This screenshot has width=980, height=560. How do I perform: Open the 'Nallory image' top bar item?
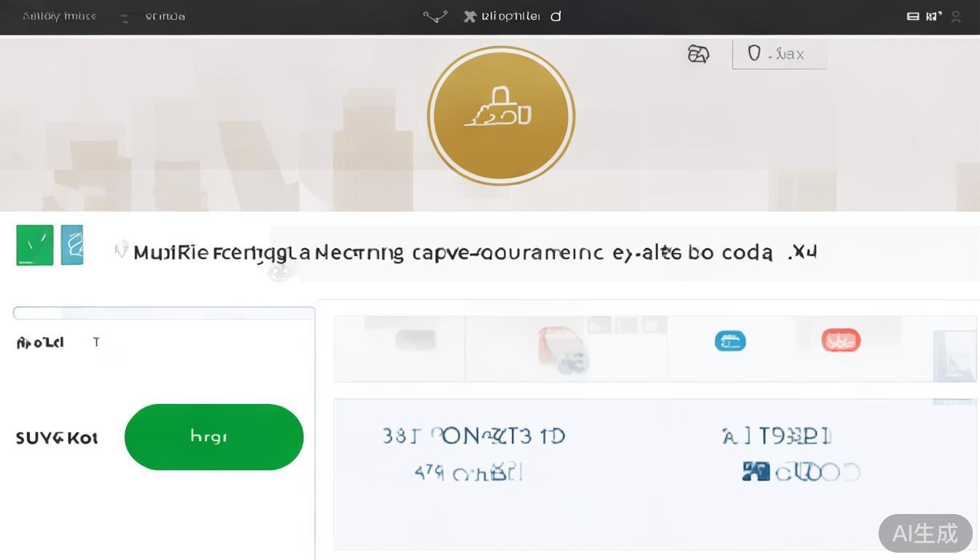(59, 16)
